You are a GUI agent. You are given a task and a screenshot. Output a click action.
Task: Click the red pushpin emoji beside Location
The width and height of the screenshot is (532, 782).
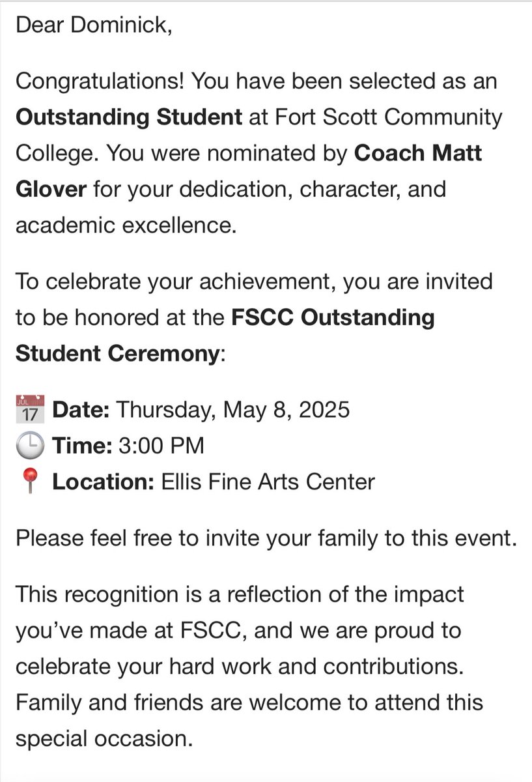point(28,482)
